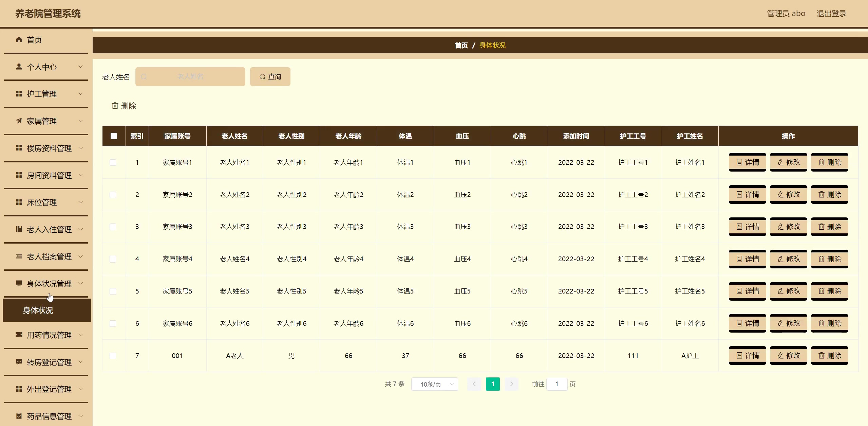Open the 身体状况 submenu item
The image size is (868, 426).
coord(38,310)
